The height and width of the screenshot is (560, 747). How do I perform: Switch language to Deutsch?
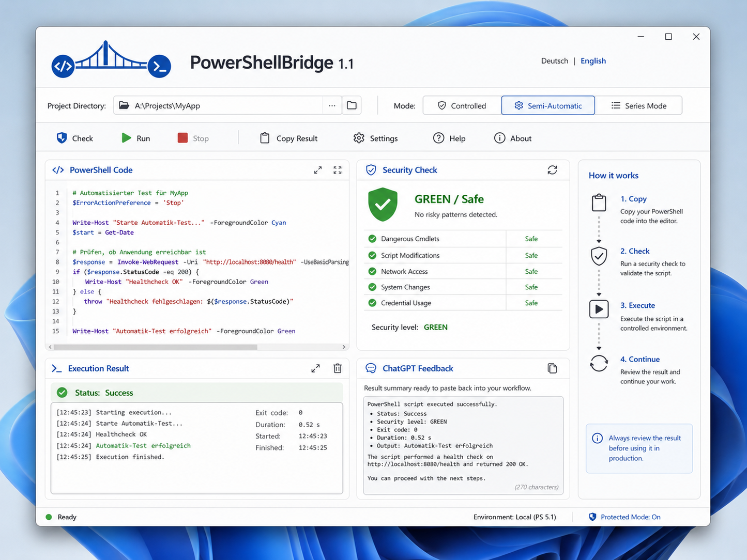554,60
